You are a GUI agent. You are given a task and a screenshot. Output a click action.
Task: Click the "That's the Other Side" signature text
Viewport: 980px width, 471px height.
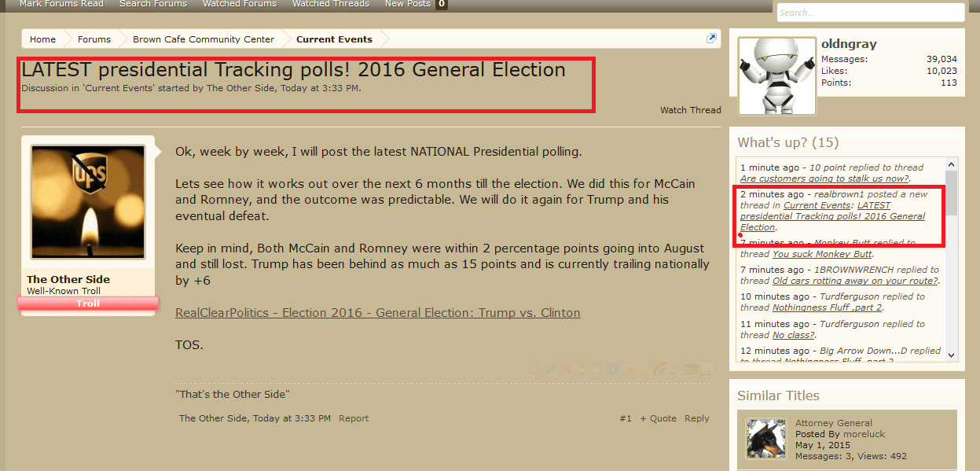[x=232, y=394]
